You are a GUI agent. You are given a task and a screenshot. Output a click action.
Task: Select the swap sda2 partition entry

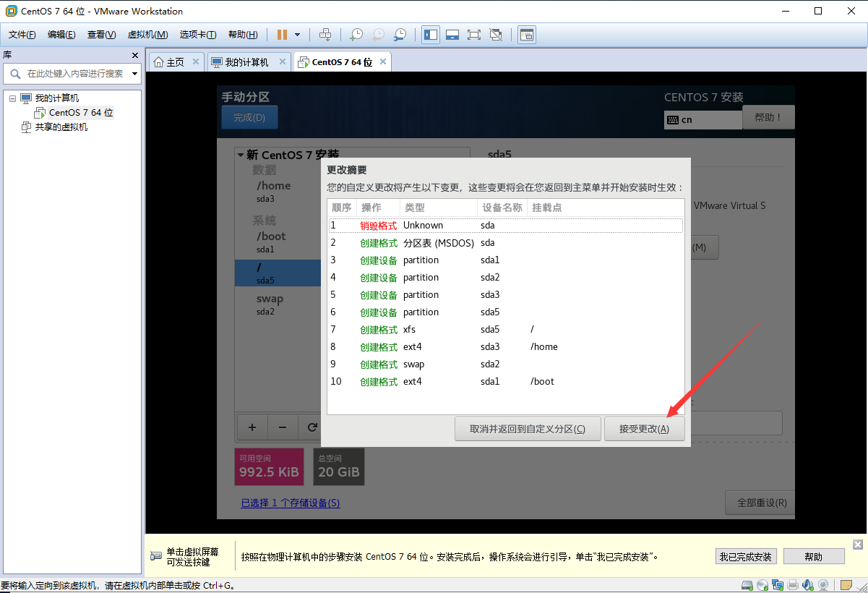point(278,304)
